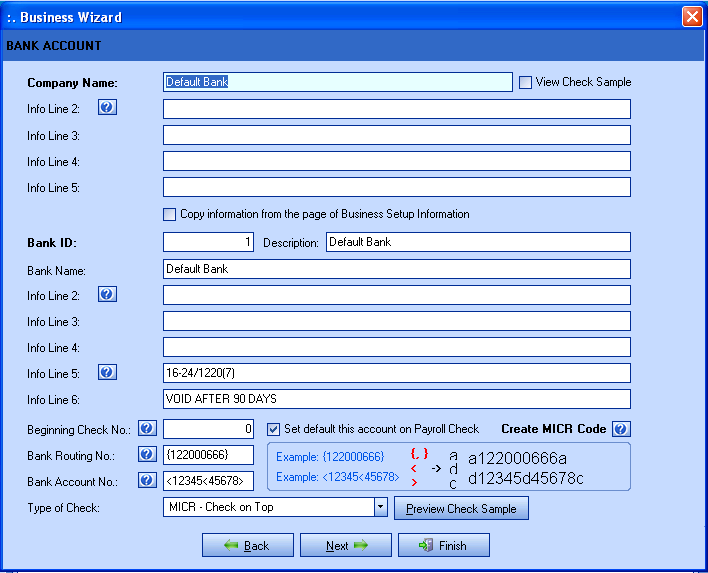This screenshot has width=708, height=573.
Task: Click help icon beside Bank Info Line 2
Action: click(107, 294)
